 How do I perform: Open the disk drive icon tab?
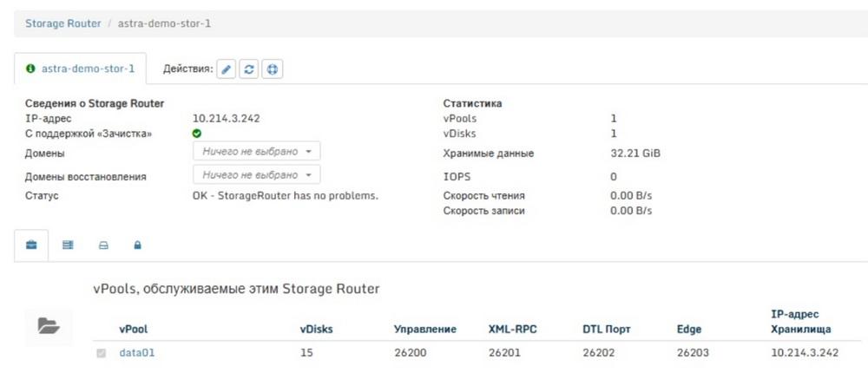(103, 245)
